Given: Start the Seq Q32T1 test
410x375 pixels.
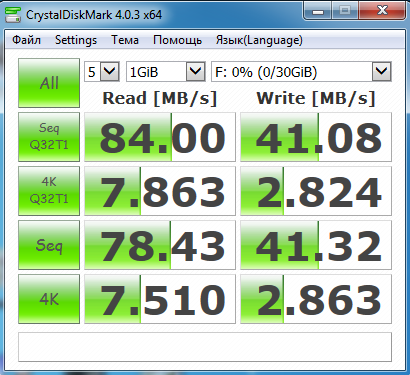Looking at the screenshot, I should 49,137.
